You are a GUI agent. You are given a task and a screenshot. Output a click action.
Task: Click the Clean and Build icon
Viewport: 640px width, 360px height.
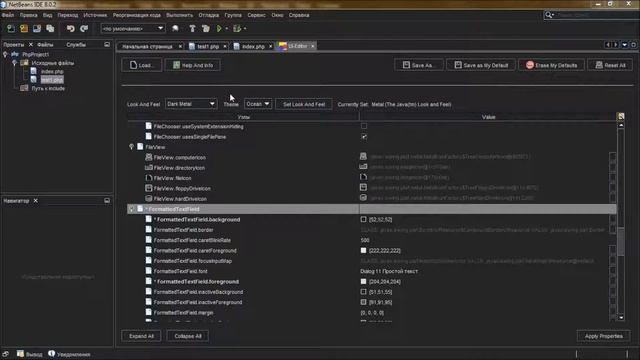pyautogui.click(x=206, y=29)
